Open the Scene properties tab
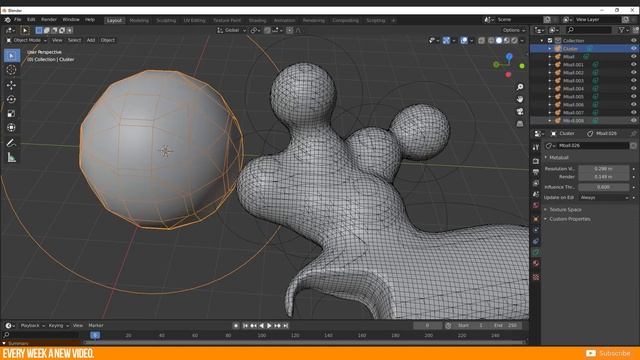The width and height of the screenshot is (640, 360). (536, 194)
